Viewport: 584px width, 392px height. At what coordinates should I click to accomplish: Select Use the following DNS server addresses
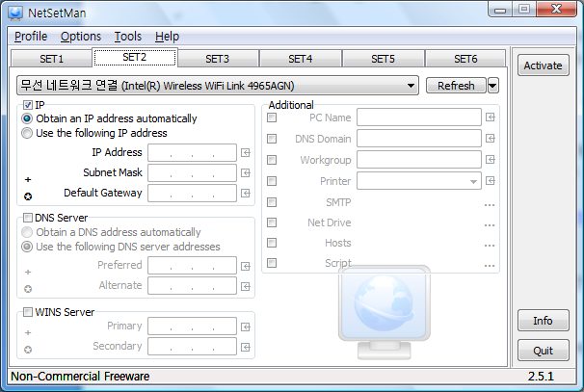27,247
